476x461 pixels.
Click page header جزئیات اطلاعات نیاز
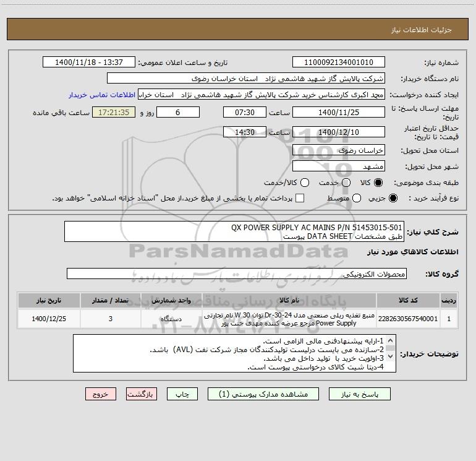[x=422, y=30]
